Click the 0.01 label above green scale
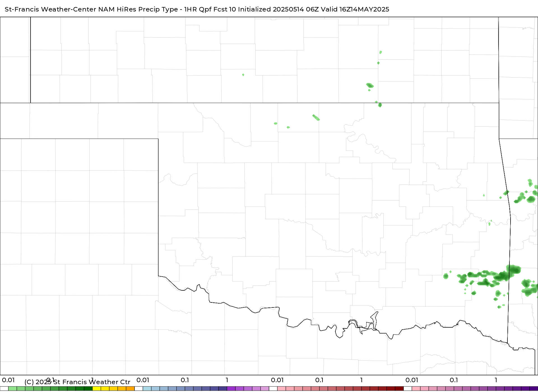The image size is (538, 392). click(8, 380)
